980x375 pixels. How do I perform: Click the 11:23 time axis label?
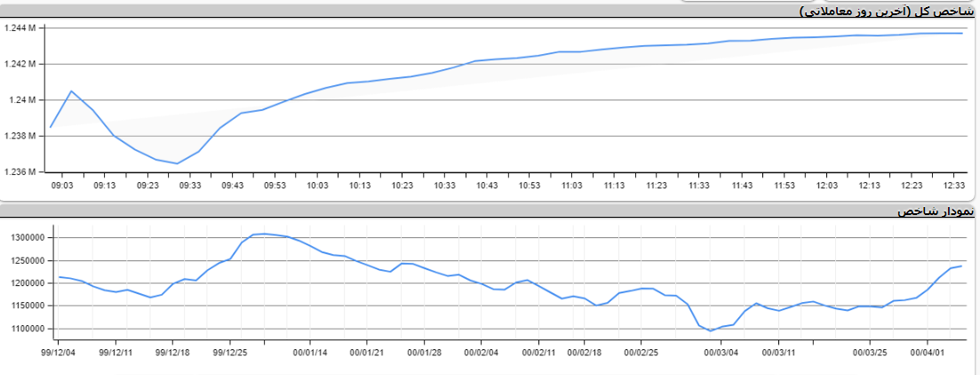click(656, 185)
